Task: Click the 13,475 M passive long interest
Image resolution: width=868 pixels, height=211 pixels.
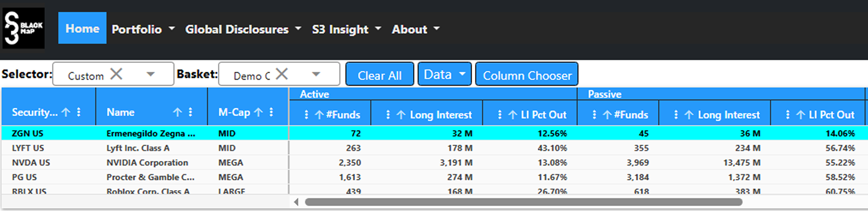Action: 741,162
